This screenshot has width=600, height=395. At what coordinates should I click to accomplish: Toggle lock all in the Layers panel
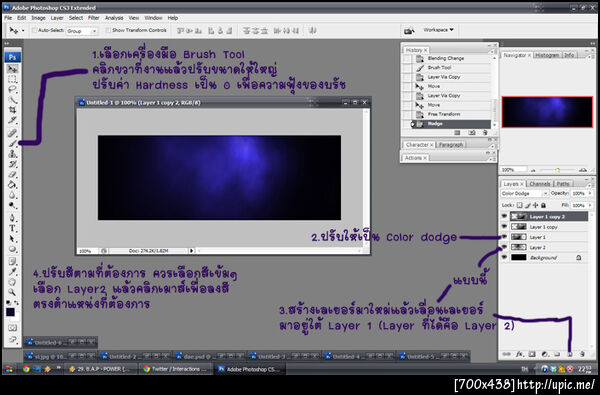543,206
